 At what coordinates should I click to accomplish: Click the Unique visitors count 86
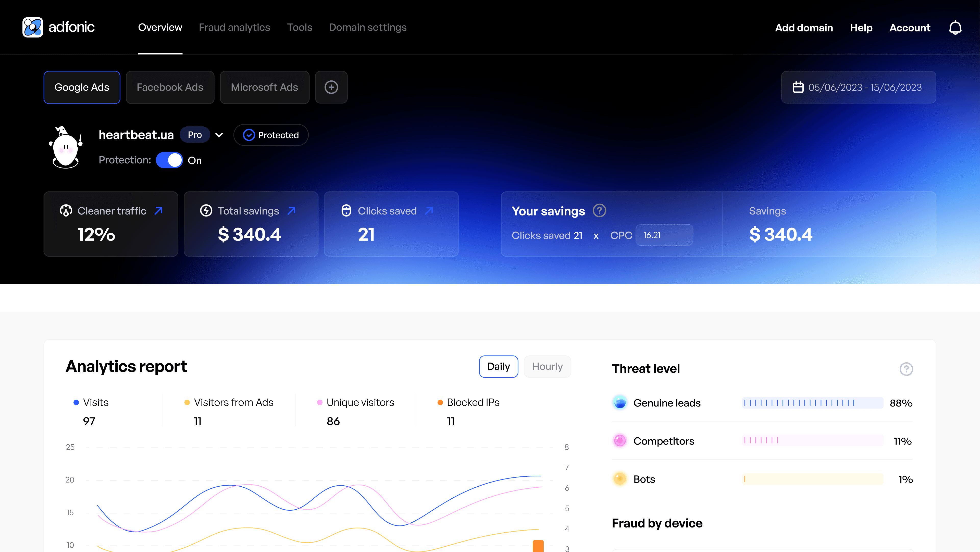(x=333, y=421)
